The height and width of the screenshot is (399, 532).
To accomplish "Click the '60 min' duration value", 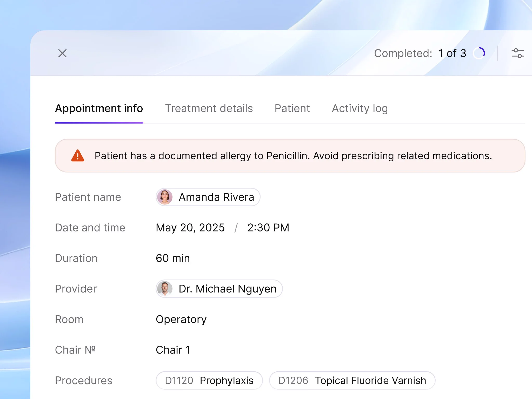I will point(173,258).
